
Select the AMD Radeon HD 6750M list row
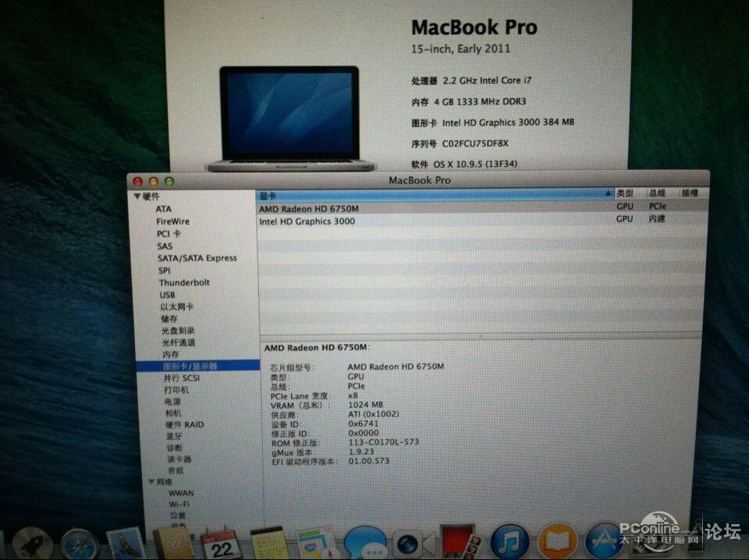click(481, 208)
